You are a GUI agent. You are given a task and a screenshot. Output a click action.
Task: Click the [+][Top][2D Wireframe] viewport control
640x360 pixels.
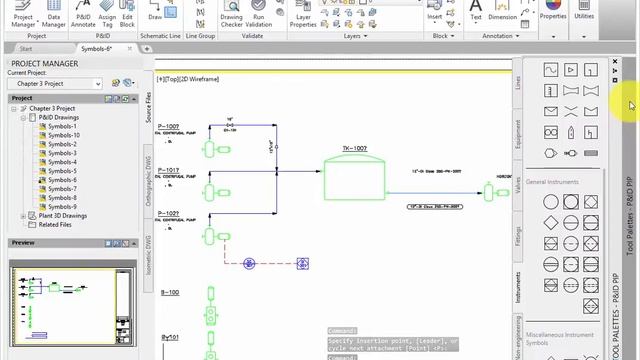188,79
